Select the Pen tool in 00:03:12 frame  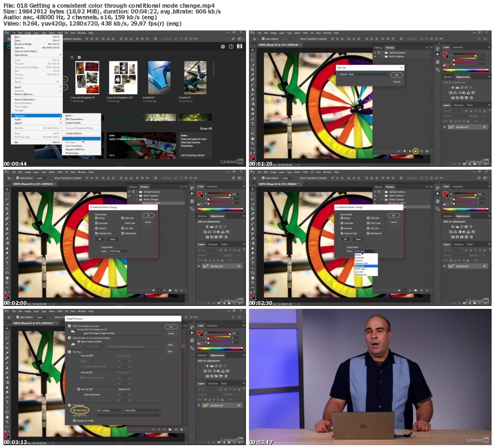[7, 397]
